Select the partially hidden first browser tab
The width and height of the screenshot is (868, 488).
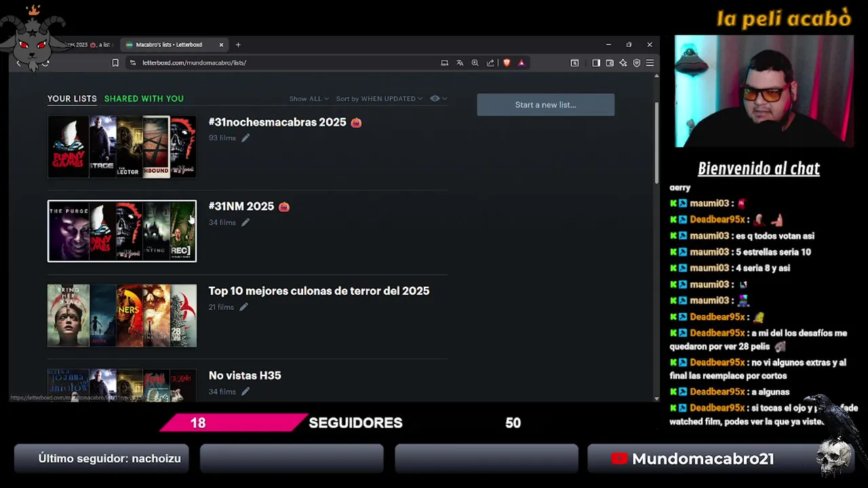click(92, 45)
